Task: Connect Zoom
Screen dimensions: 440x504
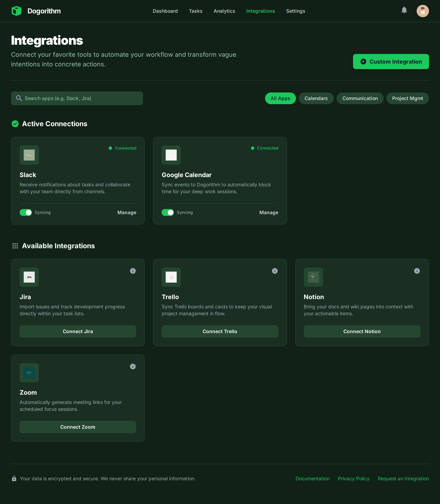Action: pos(78,427)
